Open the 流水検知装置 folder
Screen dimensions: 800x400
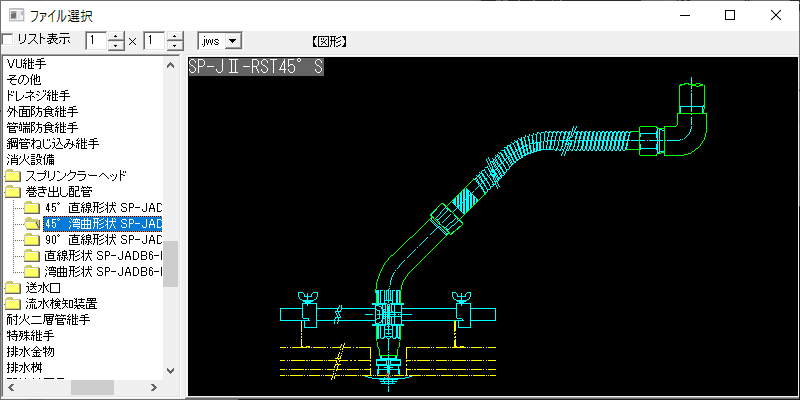(60, 304)
